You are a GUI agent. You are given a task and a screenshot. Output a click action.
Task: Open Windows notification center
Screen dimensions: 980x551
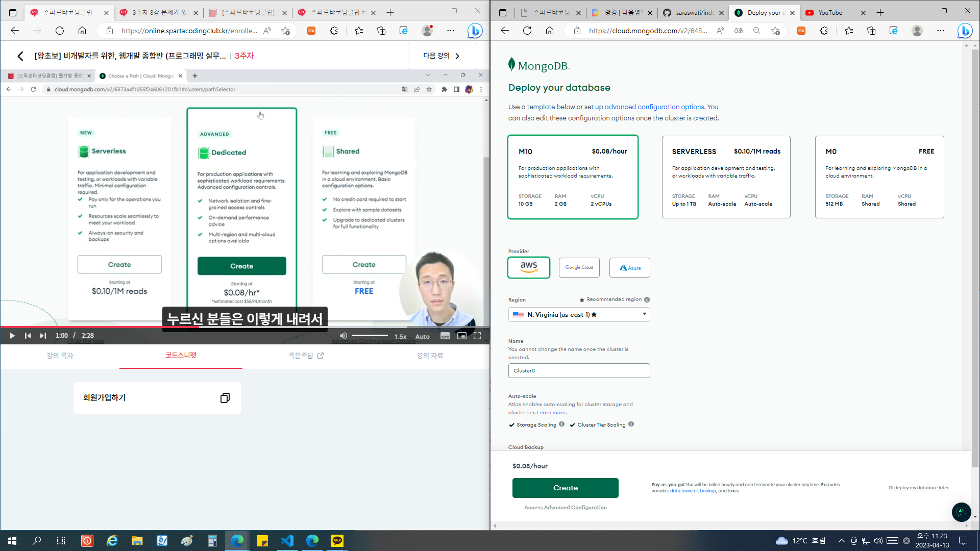[963, 541]
